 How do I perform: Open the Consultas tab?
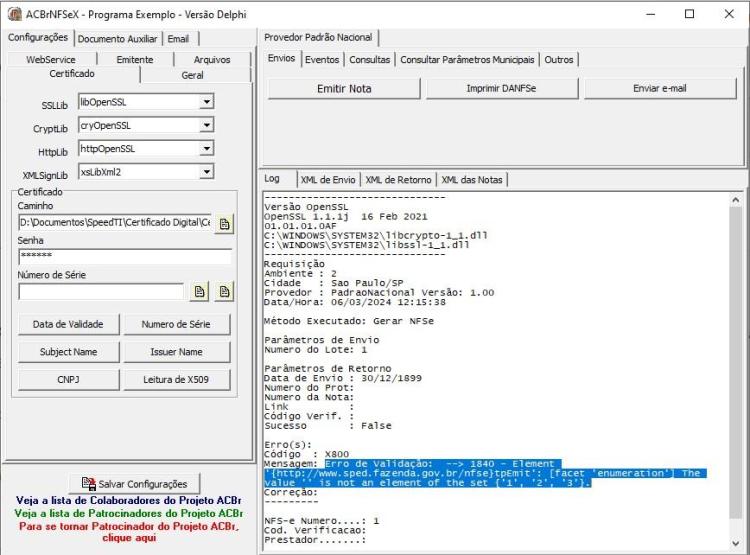click(370, 60)
